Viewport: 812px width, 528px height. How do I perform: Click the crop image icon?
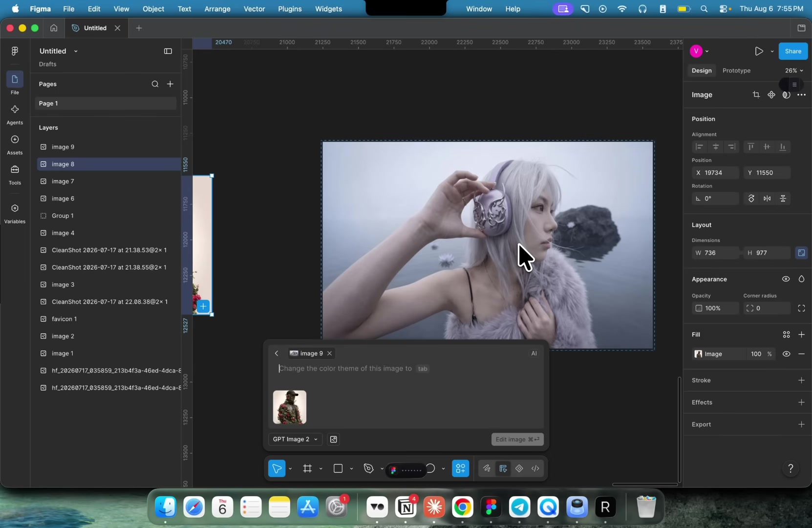click(756, 95)
